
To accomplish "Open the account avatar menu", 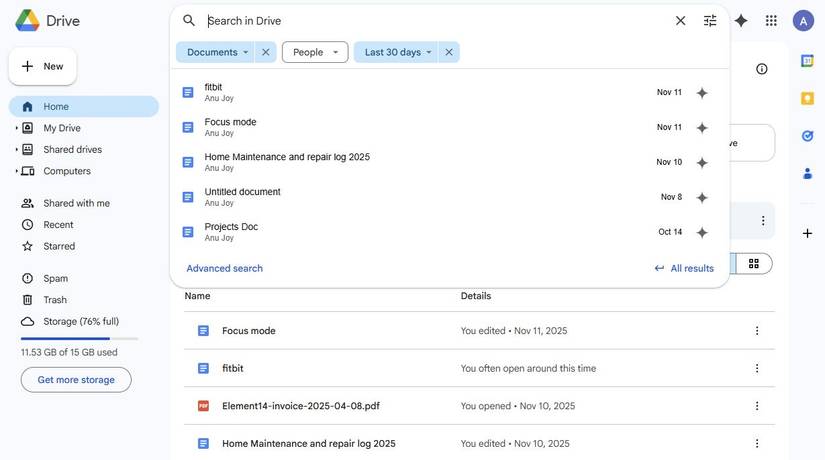I will tap(803, 21).
